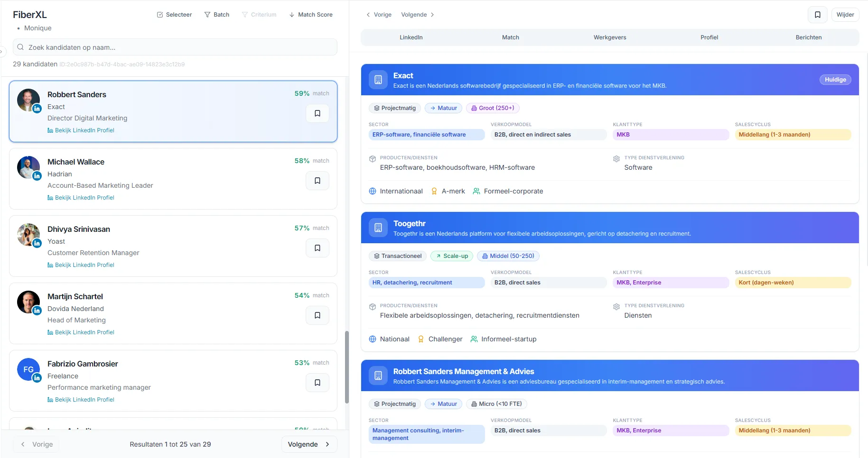Switch to the Werkgevers tab
This screenshot has height=458, width=868.
click(x=609, y=37)
